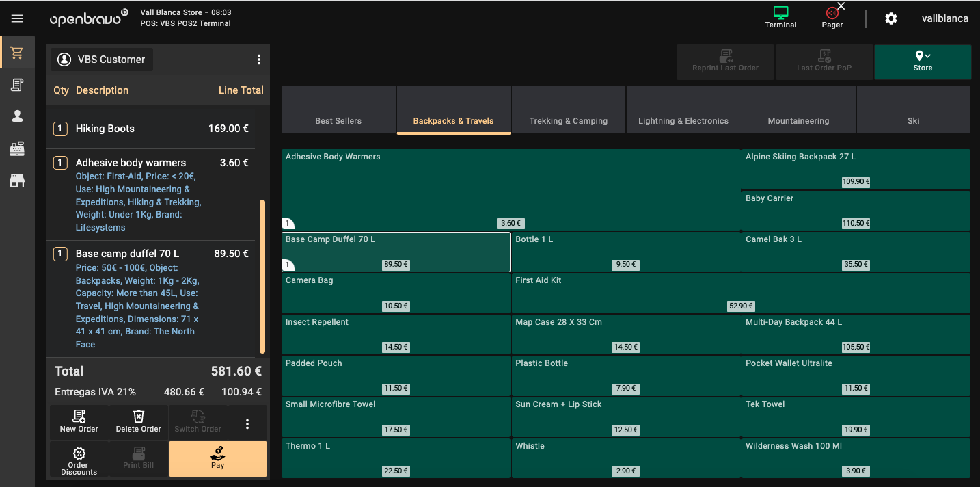
Task: Open the cash register icon in the sidebar
Action: point(17,149)
